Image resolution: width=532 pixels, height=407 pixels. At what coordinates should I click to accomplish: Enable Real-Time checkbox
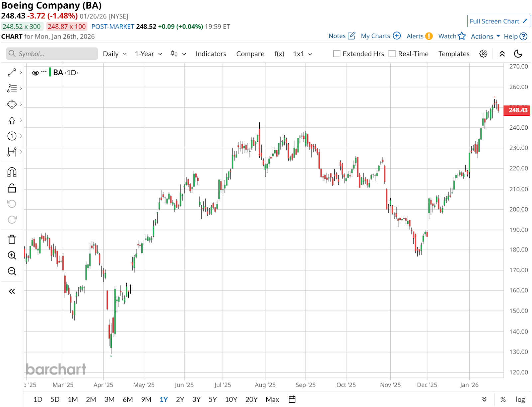click(392, 54)
